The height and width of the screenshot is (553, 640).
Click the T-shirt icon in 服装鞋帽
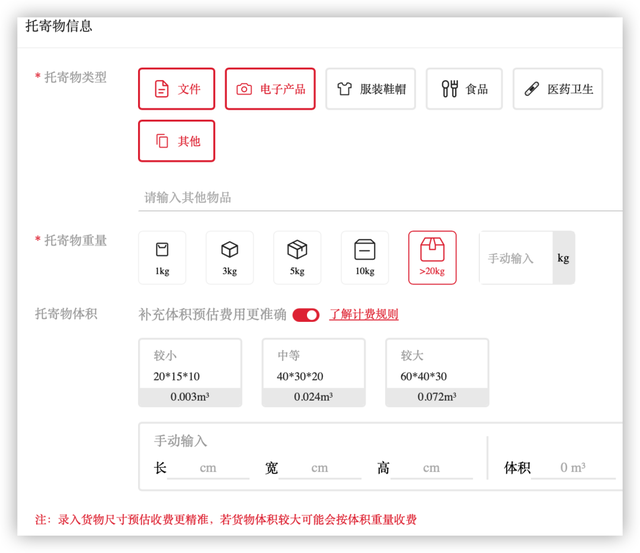(344, 89)
